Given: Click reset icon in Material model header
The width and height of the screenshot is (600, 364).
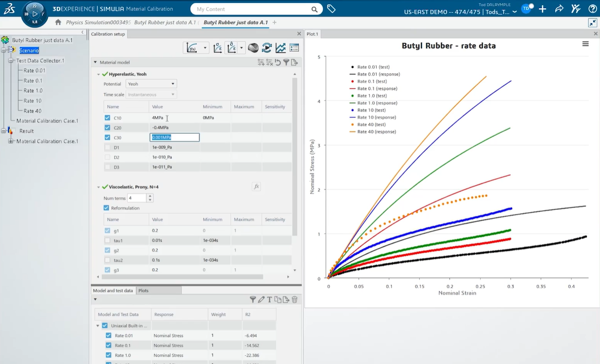Looking at the screenshot, I should click(278, 62).
